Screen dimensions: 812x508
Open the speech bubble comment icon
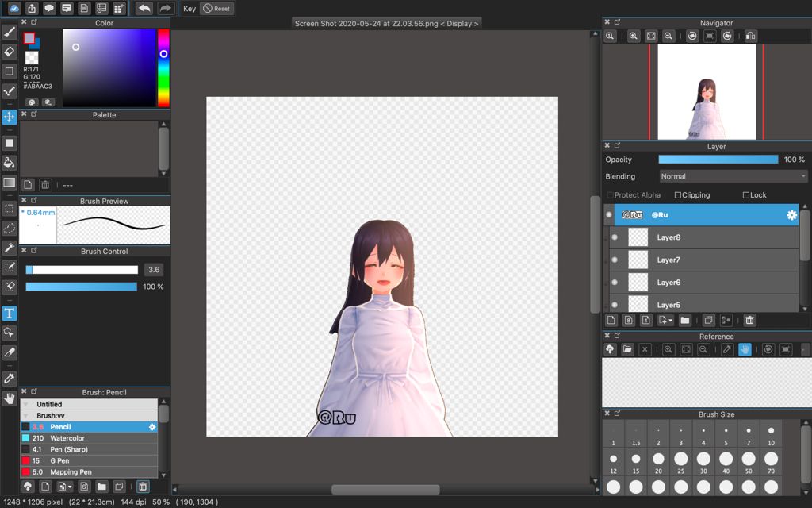tap(49, 8)
